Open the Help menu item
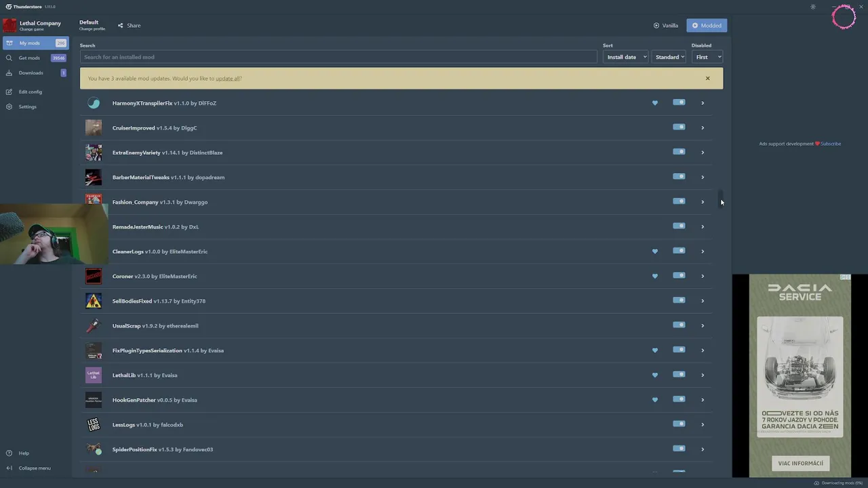This screenshot has width=868, height=488. tap(35, 453)
